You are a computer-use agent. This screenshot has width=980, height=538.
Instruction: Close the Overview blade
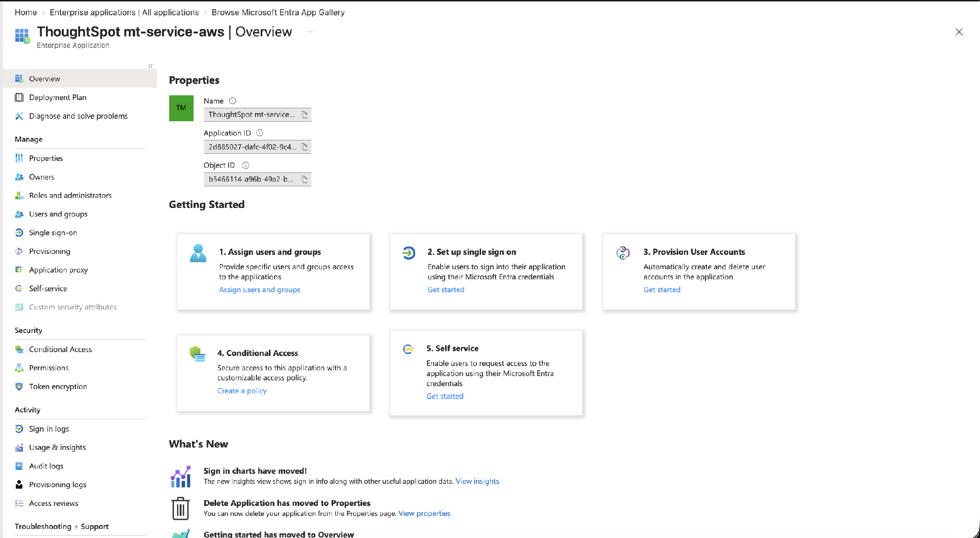click(x=959, y=32)
